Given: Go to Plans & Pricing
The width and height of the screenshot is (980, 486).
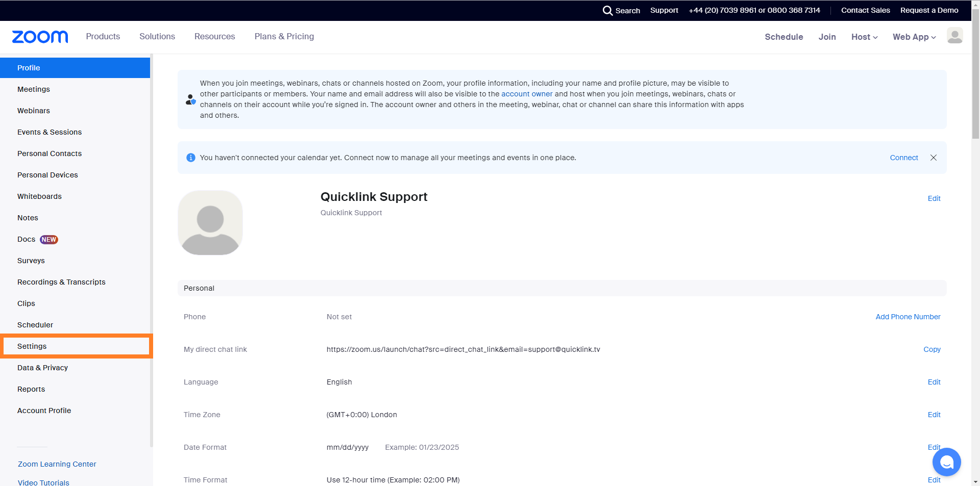Looking at the screenshot, I should click(284, 36).
